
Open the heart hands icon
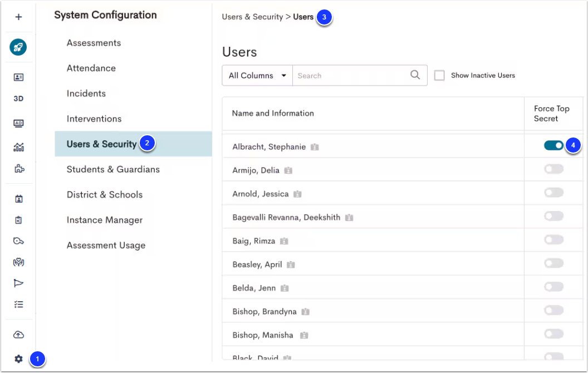(x=18, y=262)
